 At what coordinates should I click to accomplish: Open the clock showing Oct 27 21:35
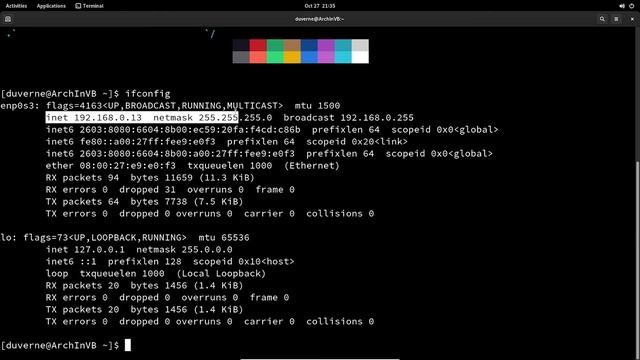click(x=320, y=6)
